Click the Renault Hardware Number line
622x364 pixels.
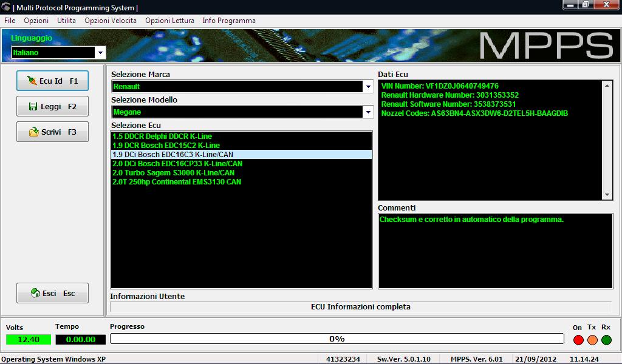(x=450, y=95)
